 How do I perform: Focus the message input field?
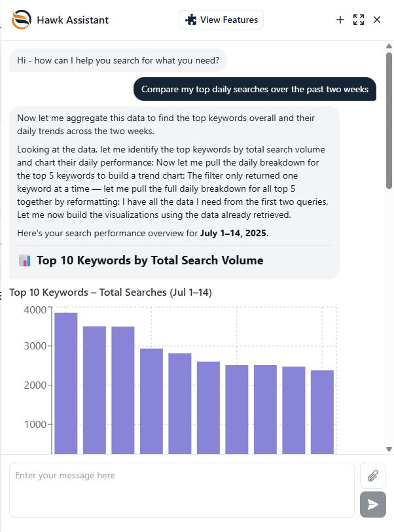181,490
